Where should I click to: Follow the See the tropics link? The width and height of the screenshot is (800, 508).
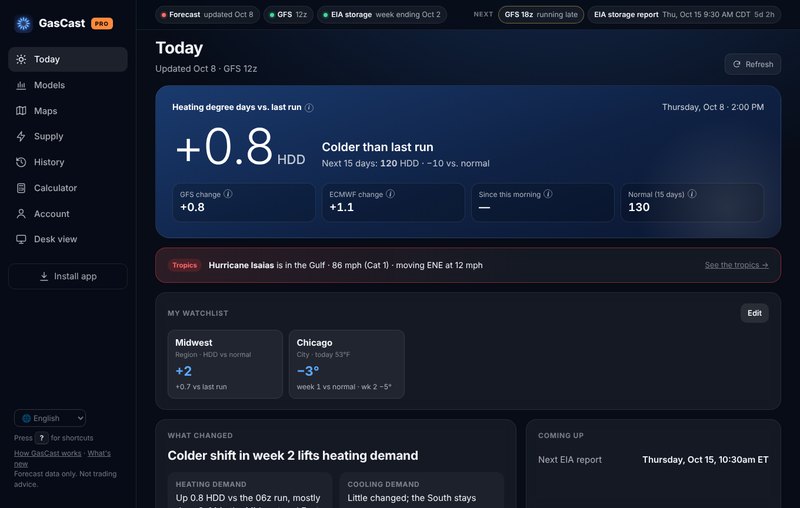pos(736,265)
